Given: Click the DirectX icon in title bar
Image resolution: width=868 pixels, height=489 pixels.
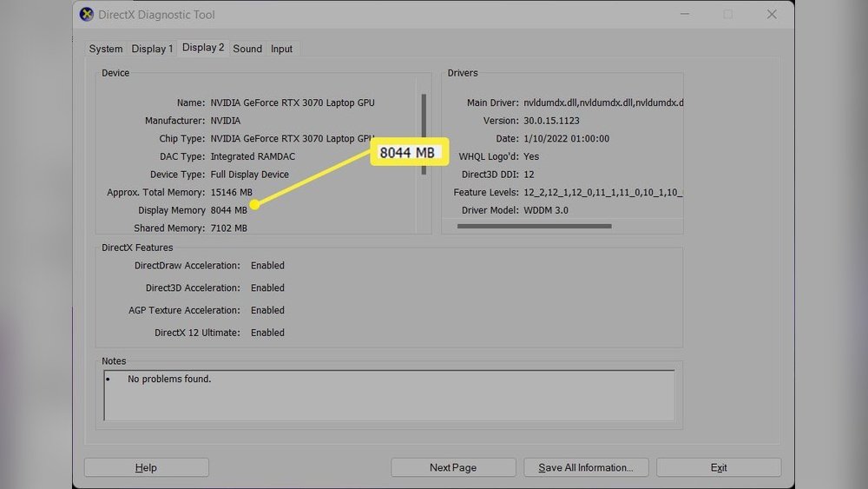Looking at the screenshot, I should (87, 15).
